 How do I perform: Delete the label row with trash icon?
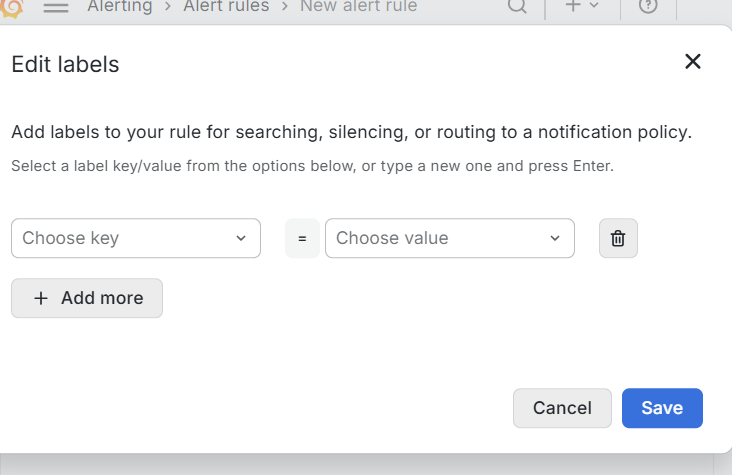click(618, 238)
